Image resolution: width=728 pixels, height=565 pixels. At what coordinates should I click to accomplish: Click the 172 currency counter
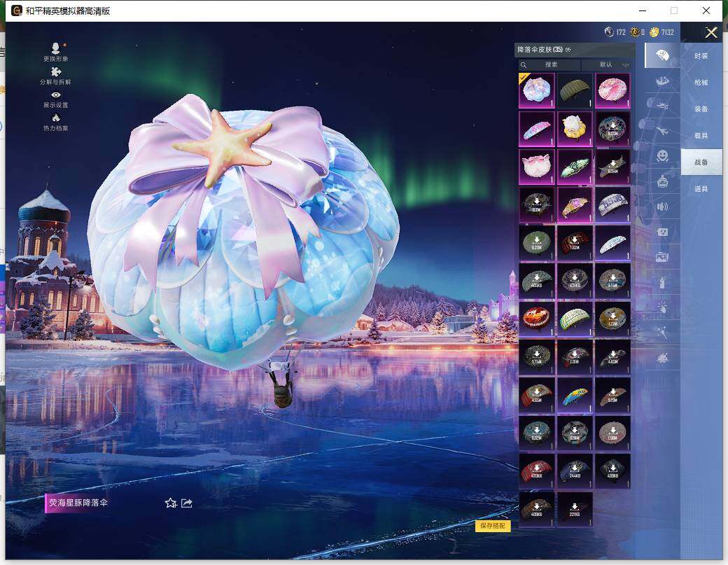coord(615,32)
